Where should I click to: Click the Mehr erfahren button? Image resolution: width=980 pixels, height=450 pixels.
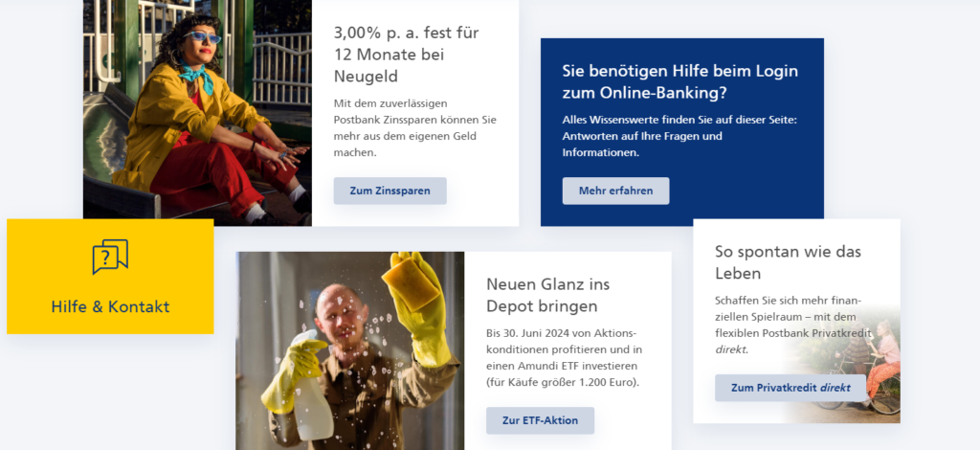click(x=615, y=191)
